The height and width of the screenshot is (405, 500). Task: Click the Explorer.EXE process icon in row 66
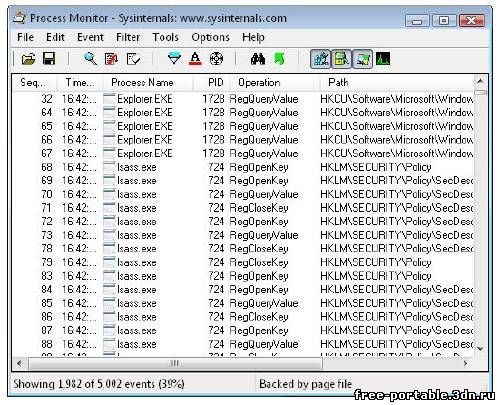click(x=109, y=140)
